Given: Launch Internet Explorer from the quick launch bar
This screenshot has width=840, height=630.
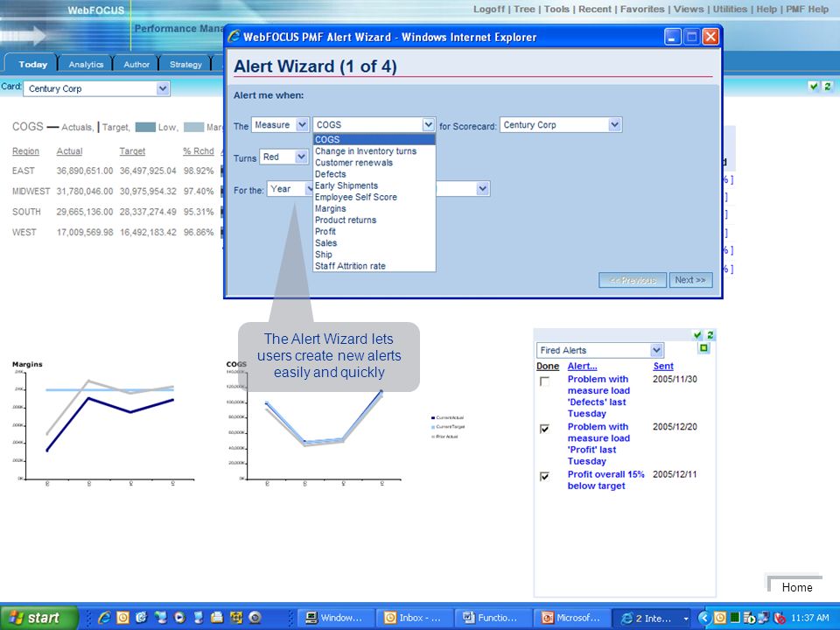Looking at the screenshot, I should click(104, 618).
